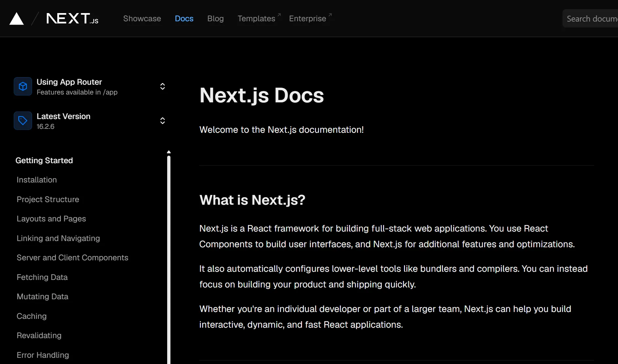
Task: Click the What is Next.js? heading
Action: pos(252,200)
